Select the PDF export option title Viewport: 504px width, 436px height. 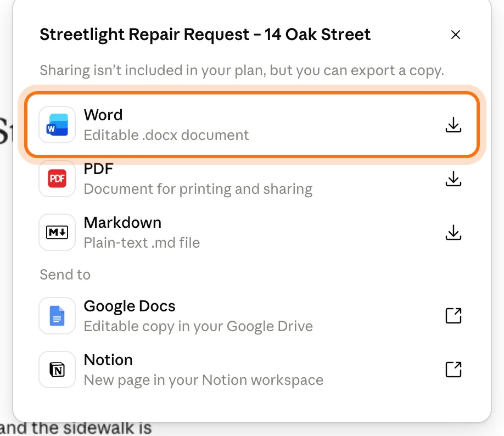coord(98,169)
